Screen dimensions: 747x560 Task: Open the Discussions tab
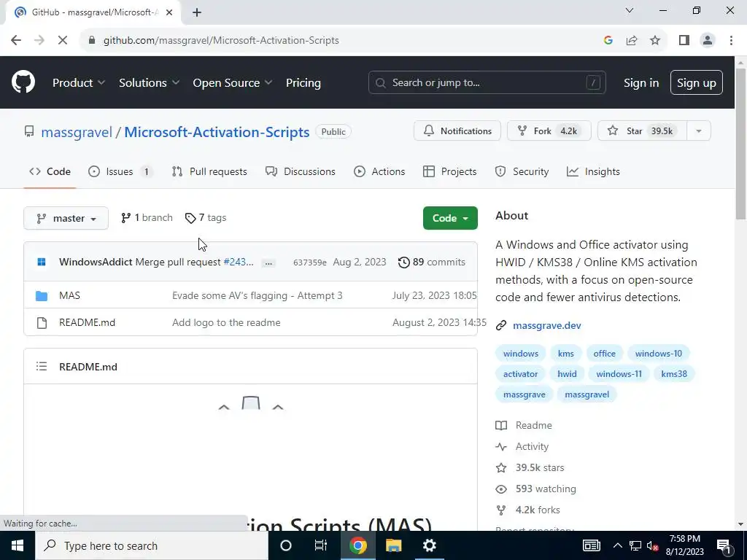click(301, 171)
